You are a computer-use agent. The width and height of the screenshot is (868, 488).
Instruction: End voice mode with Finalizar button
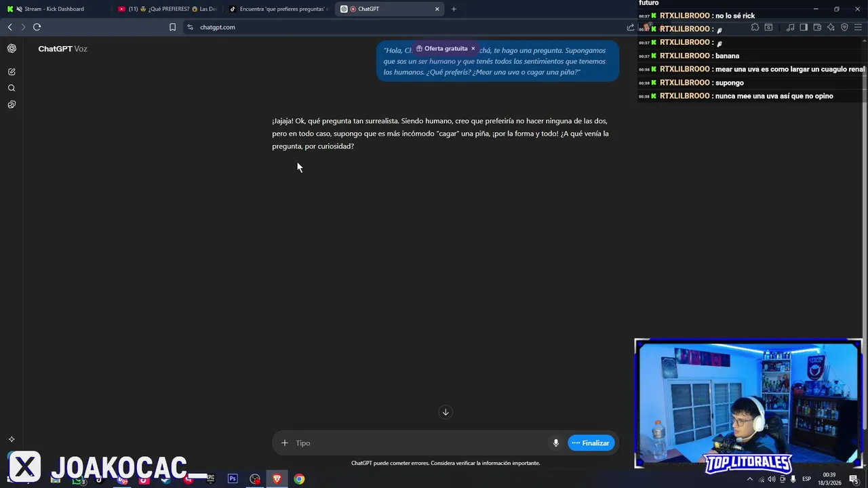[x=591, y=443]
